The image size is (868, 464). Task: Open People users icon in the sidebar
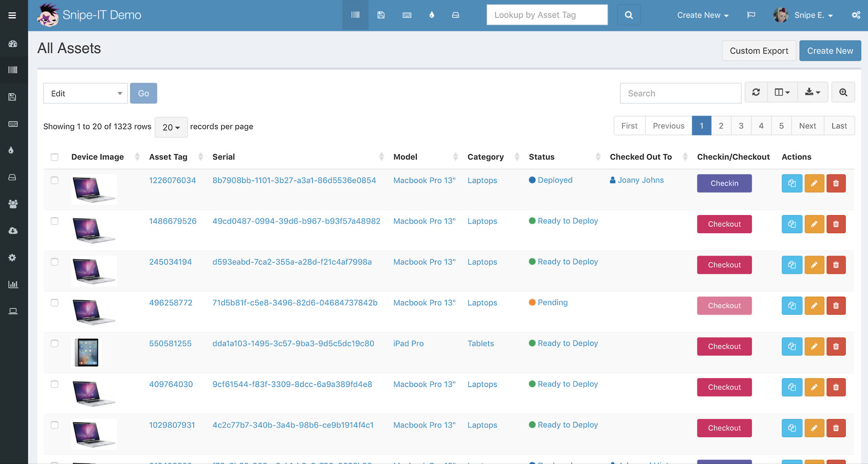tap(13, 204)
